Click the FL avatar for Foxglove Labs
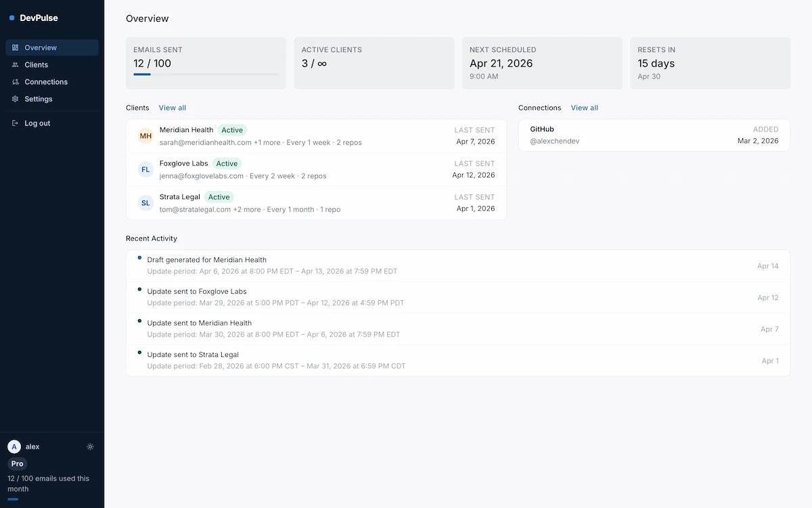This screenshot has width=812, height=508. click(145, 169)
